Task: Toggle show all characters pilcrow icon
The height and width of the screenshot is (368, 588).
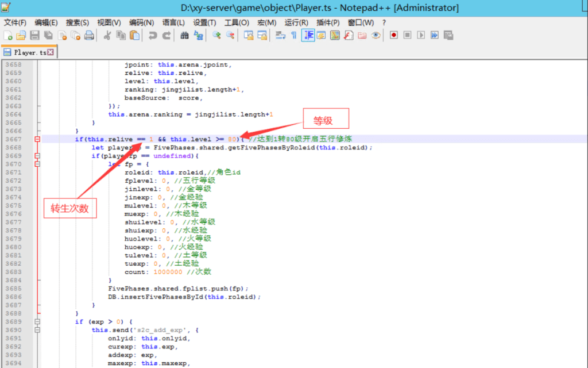Action: click(x=294, y=35)
